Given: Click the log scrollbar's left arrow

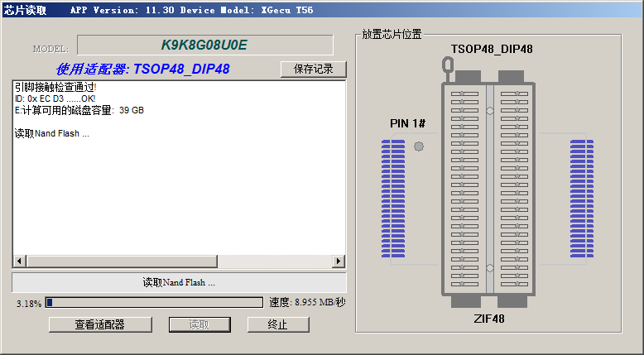Looking at the screenshot, I should click(19, 261).
